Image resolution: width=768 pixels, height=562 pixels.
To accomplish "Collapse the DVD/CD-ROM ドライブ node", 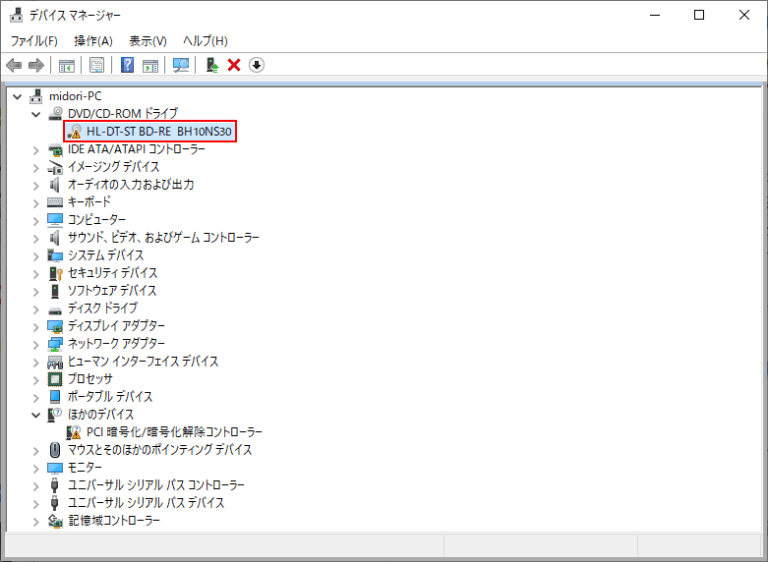I will coord(36,114).
